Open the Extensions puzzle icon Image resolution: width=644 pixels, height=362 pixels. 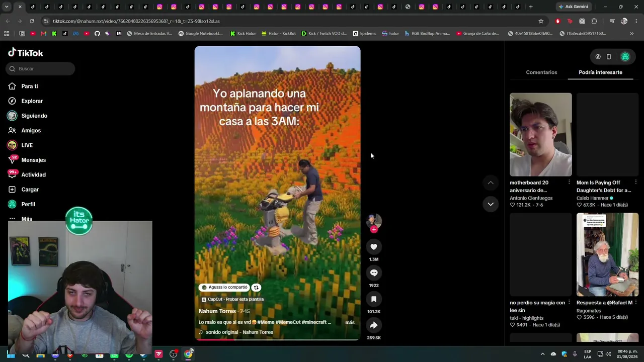tap(594, 21)
